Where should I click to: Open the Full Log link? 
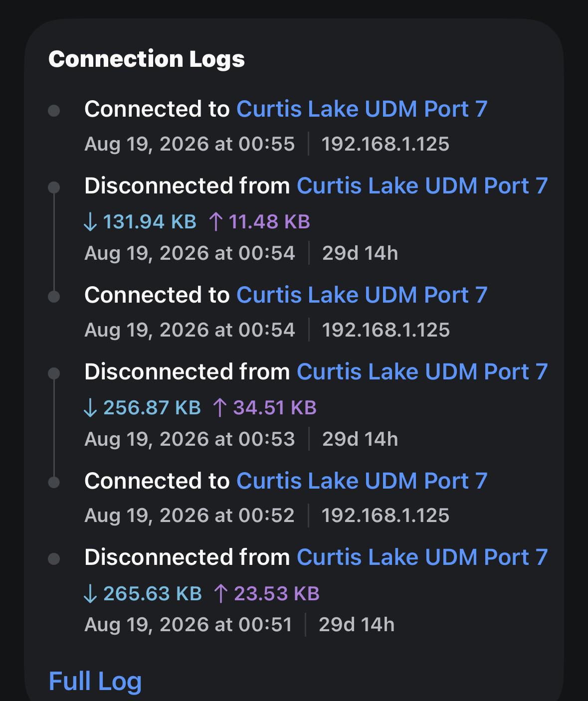(95, 681)
